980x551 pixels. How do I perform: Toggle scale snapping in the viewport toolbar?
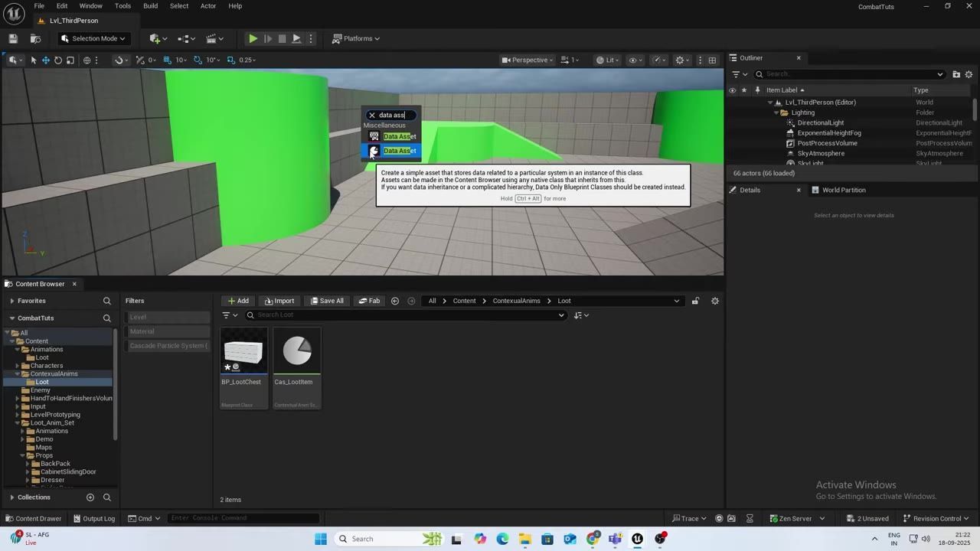point(230,60)
